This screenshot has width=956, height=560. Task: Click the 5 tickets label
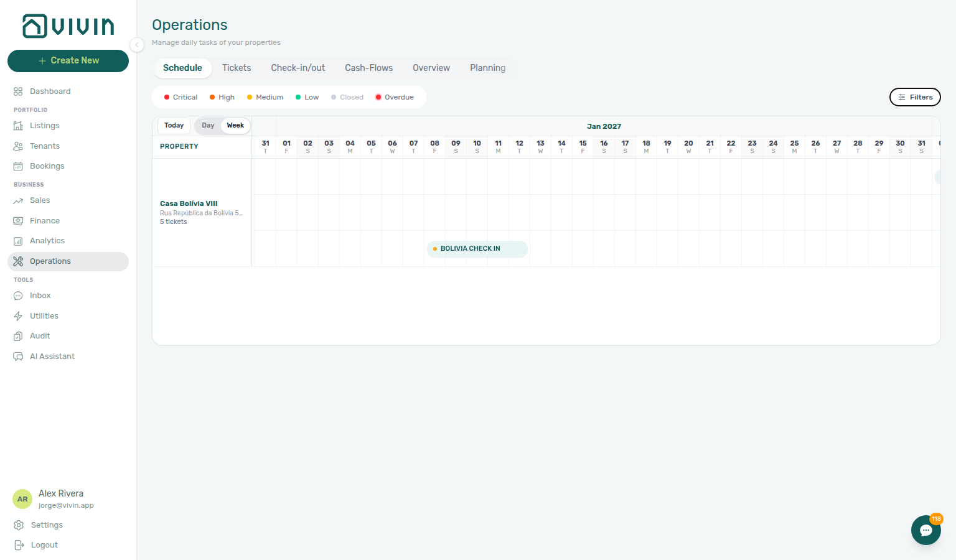click(174, 222)
